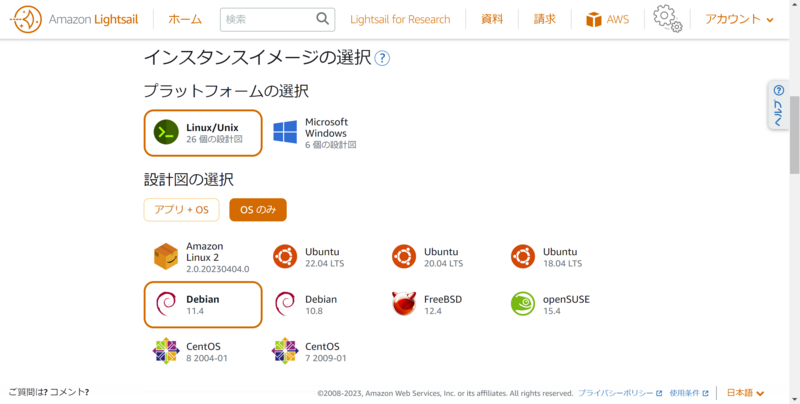Screen dimensions: 800x404
Task: Expand the アカウント dropdown menu
Action: 739,19
